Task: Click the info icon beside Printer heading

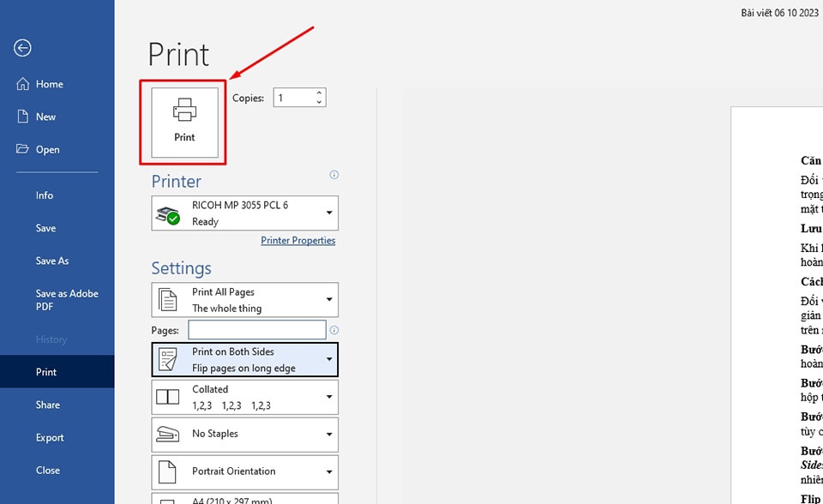Action: (333, 175)
